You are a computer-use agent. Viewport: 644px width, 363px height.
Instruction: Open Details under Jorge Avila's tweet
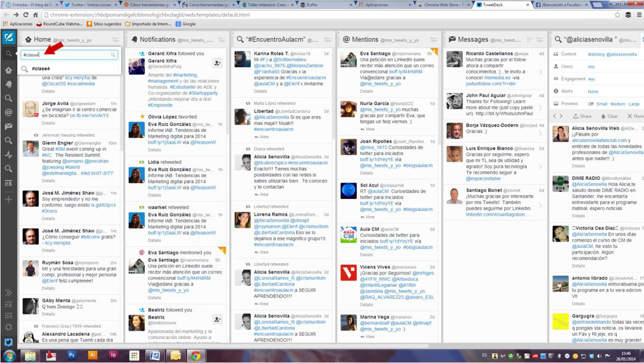(48, 123)
